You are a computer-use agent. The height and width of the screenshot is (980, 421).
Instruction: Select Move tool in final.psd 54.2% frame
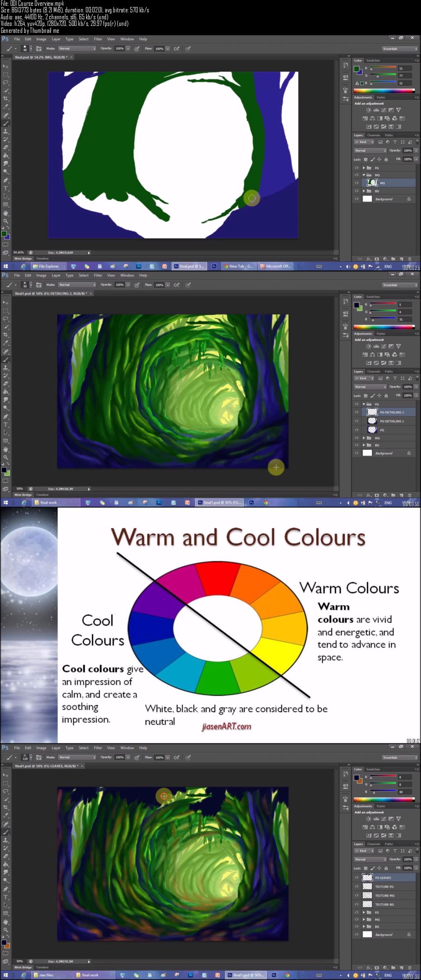[6, 66]
